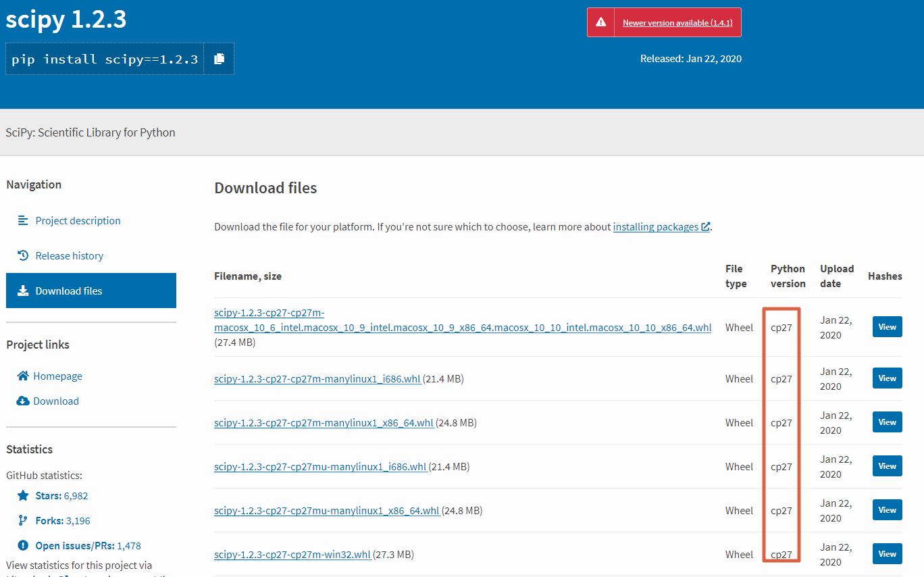The image size is (924, 577).
Task: Click Wheel cell in the macosx row
Action: 739,328
